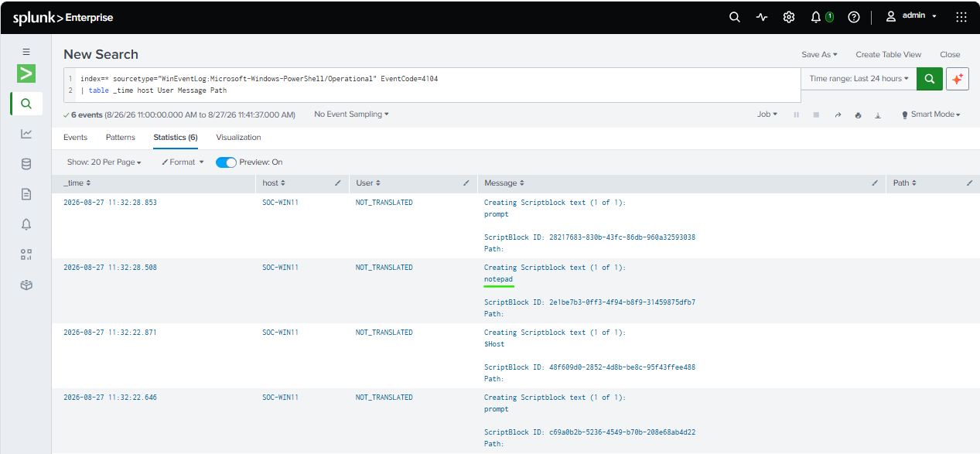Viewport: 980px width, 454px height.
Task: Switch to the Events tab
Action: click(x=75, y=138)
